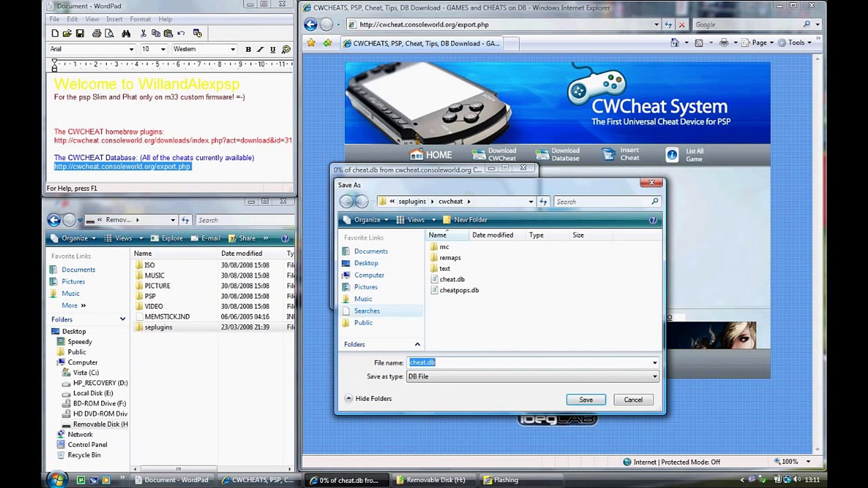Open the Help menu in WordPad
This screenshot has width=868, height=488.
[165, 19]
